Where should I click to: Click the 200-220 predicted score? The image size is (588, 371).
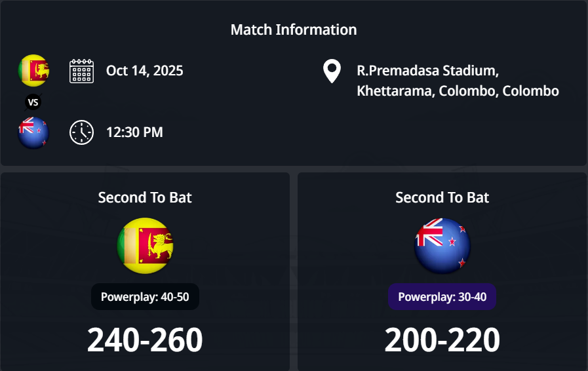click(x=442, y=340)
